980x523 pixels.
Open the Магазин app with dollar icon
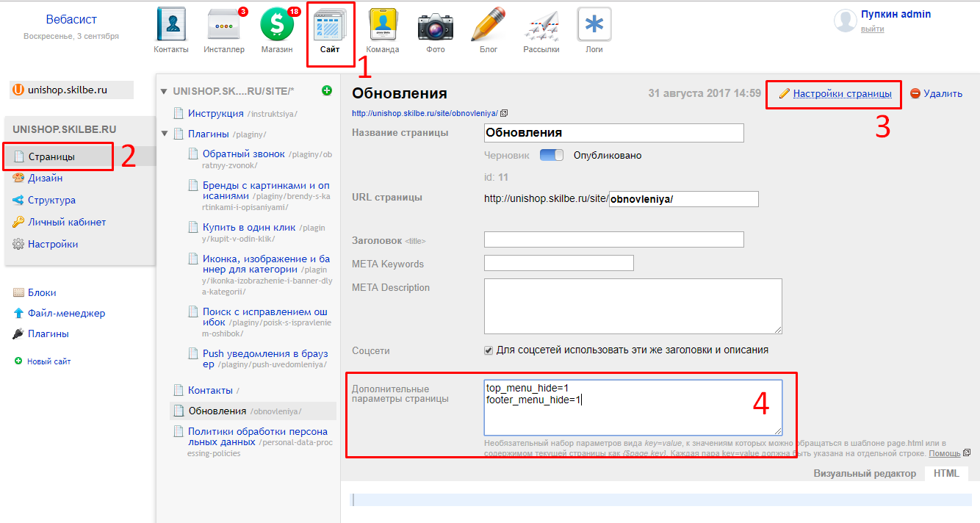point(277,26)
